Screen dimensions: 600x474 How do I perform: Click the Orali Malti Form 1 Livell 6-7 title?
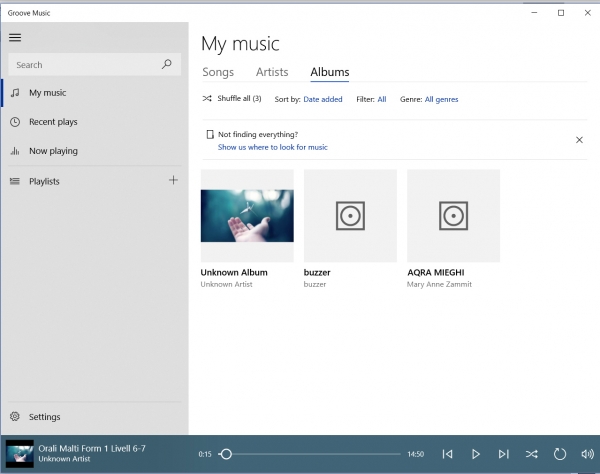click(x=92, y=448)
